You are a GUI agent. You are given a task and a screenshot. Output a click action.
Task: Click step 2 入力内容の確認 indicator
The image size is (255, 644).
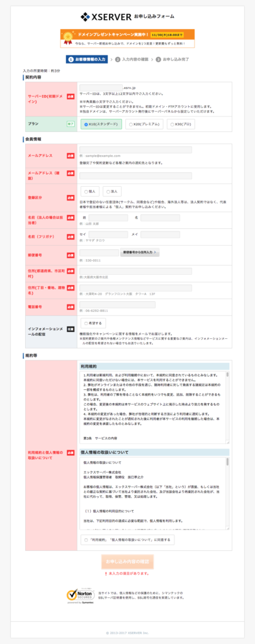coord(131,59)
